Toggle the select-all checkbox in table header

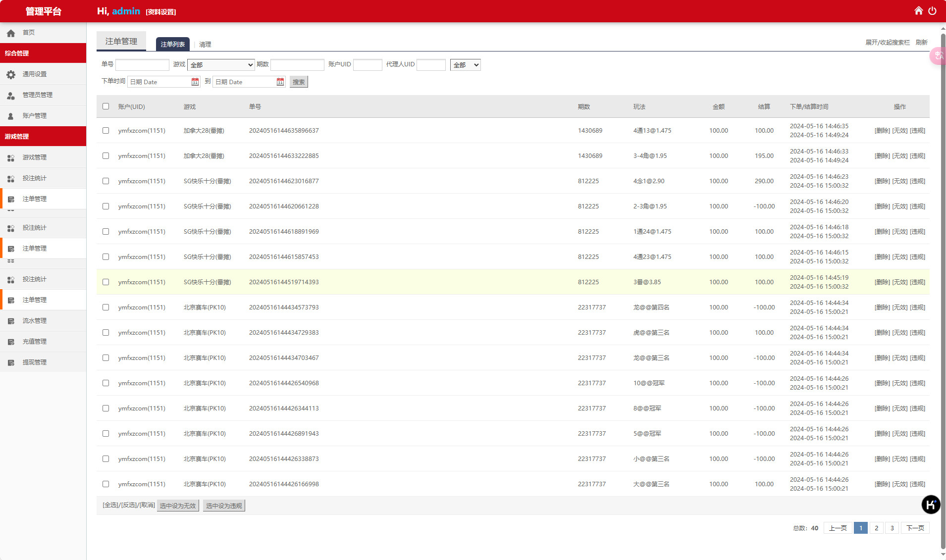point(105,106)
